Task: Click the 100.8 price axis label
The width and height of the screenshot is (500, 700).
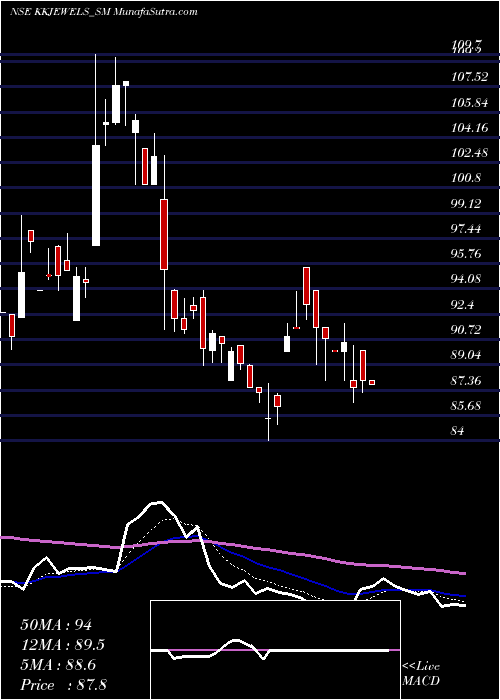Action: tap(467, 178)
